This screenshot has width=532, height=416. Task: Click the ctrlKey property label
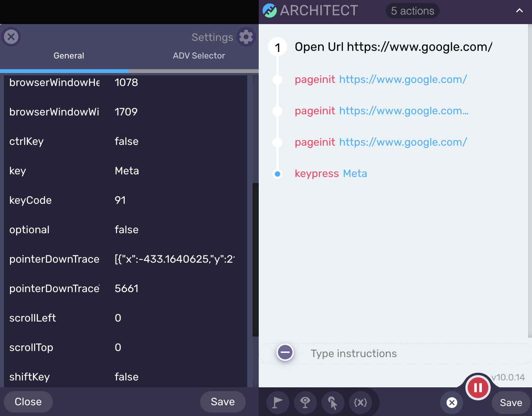pyautogui.click(x=26, y=141)
